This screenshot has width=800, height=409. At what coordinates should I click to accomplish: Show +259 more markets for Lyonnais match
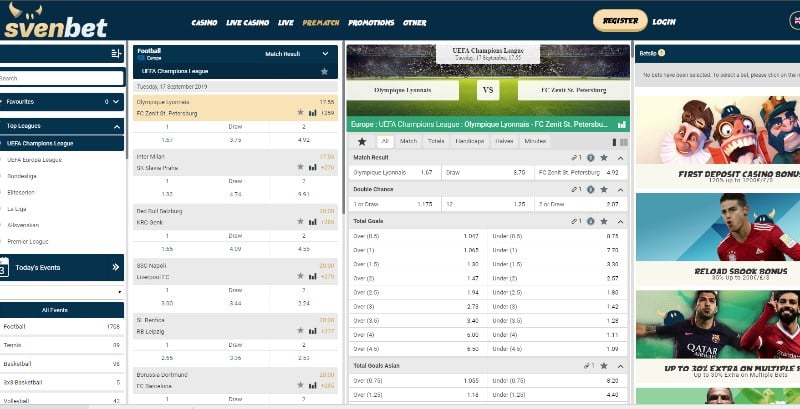328,113
